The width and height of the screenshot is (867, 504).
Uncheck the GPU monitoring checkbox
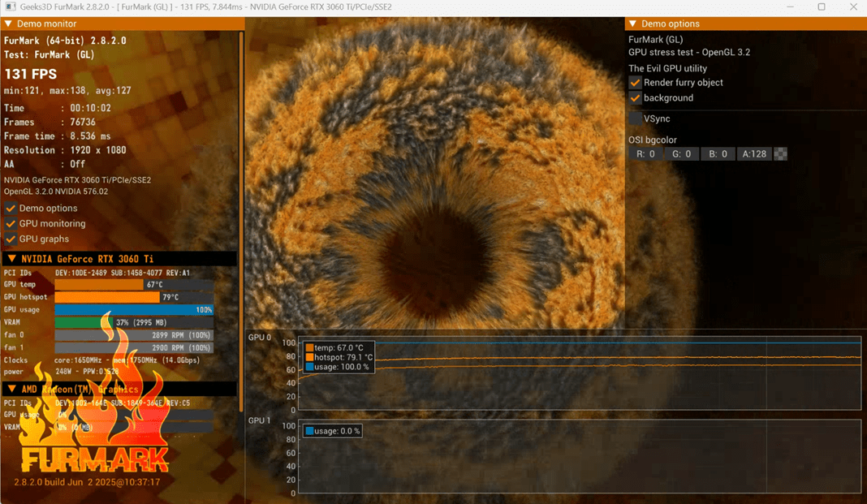coord(11,224)
